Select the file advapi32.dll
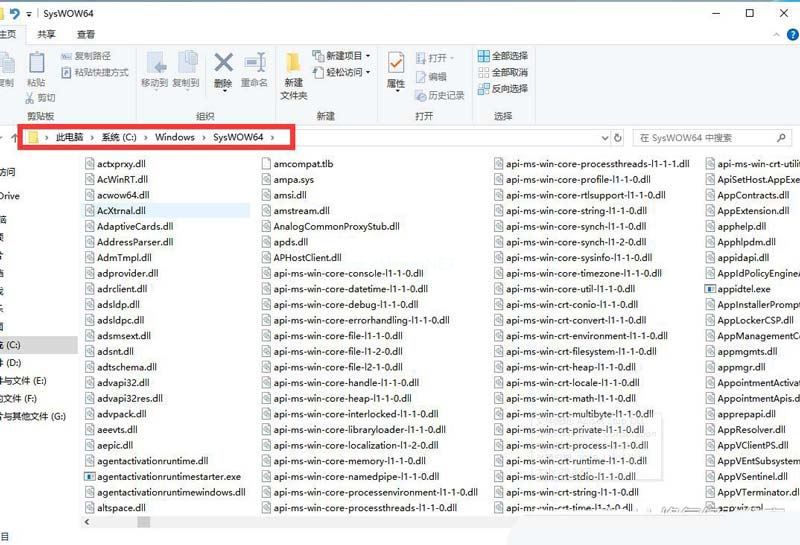The height and width of the screenshot is (545, 800). tap(123, 383)
